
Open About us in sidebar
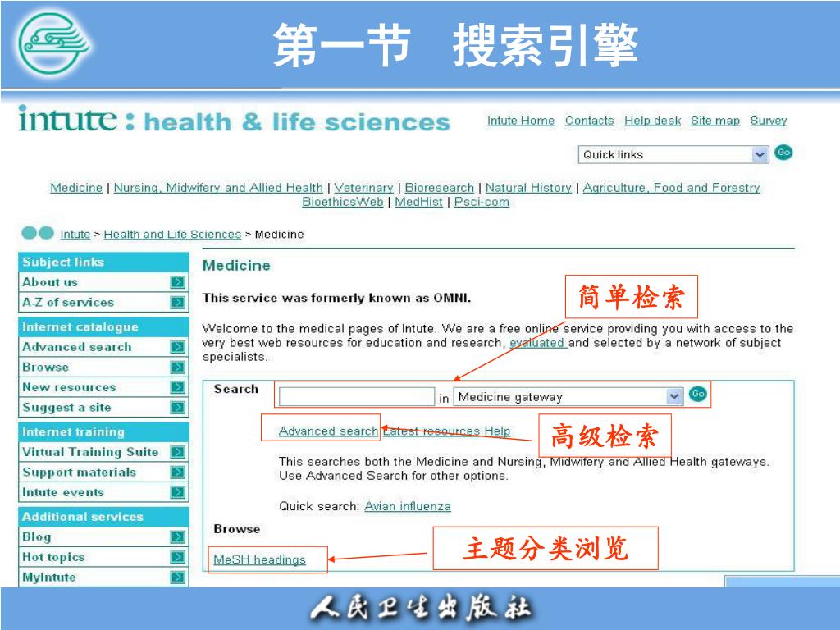pos(103,282)
